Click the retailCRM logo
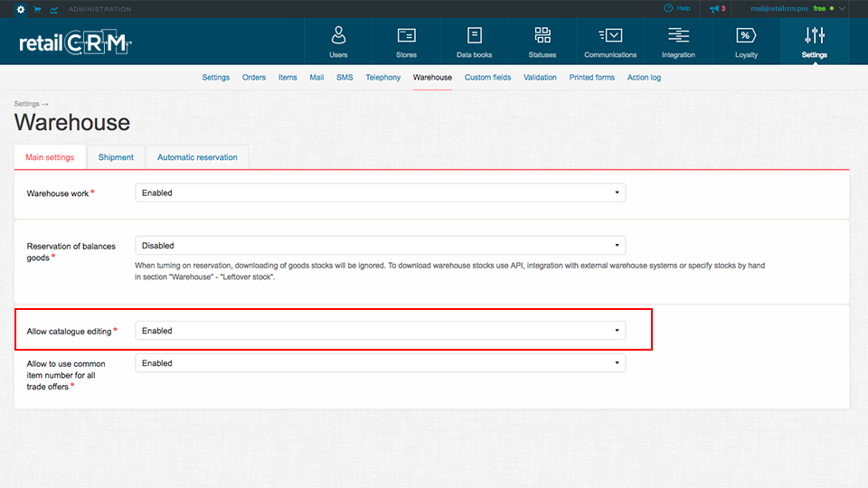The height and width of the screenshot is (488, 868). click(x=75, y=42)
